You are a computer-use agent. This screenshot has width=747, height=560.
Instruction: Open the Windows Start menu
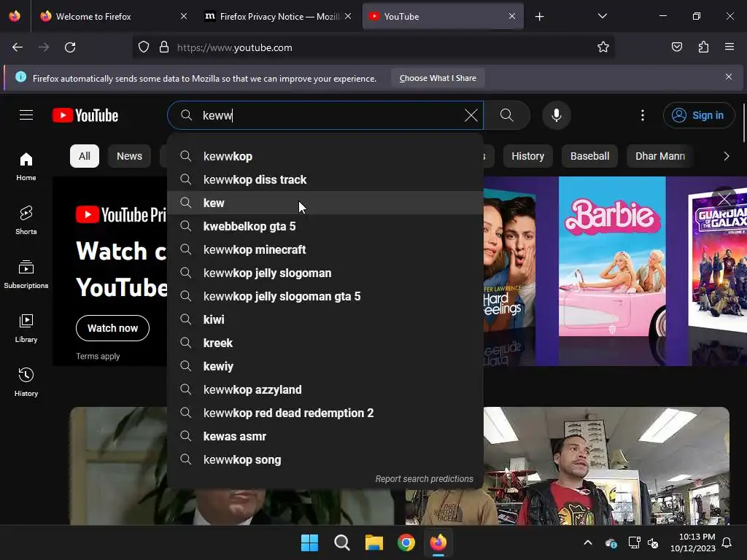[x=309, y=542]
